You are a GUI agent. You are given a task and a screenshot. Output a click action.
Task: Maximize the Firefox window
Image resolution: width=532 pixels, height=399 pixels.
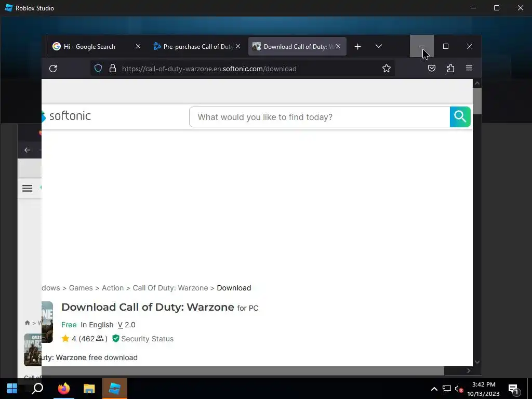445,46
